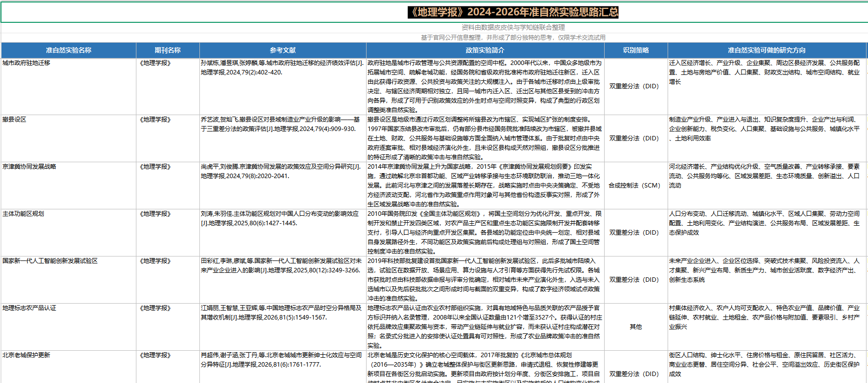Click research directions cell starting 制造业产业升级
This screenshot has height=383, width=868.
767,138
